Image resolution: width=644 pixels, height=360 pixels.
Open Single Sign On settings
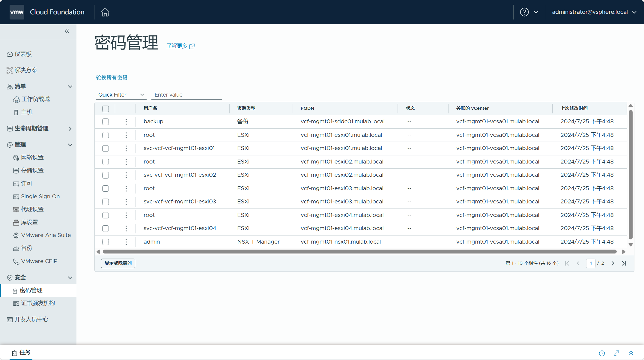36,196
